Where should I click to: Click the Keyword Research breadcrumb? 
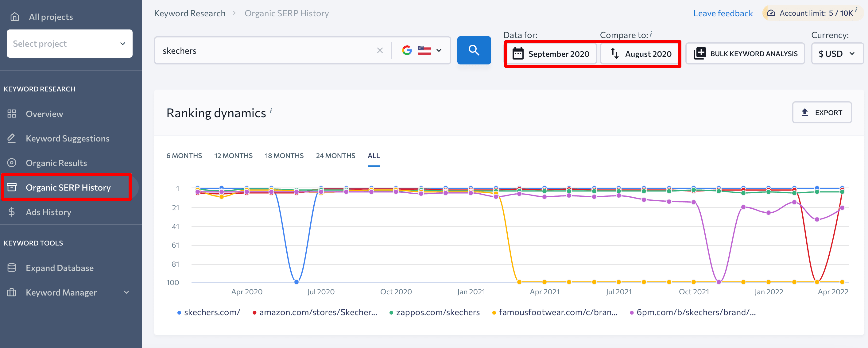[190, 13]
